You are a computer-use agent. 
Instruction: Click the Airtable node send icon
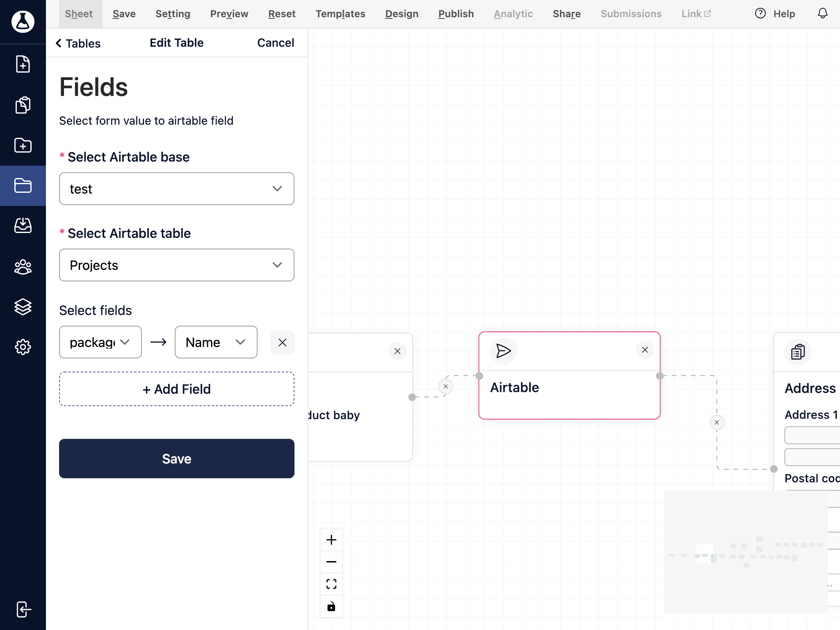point(504,351)
